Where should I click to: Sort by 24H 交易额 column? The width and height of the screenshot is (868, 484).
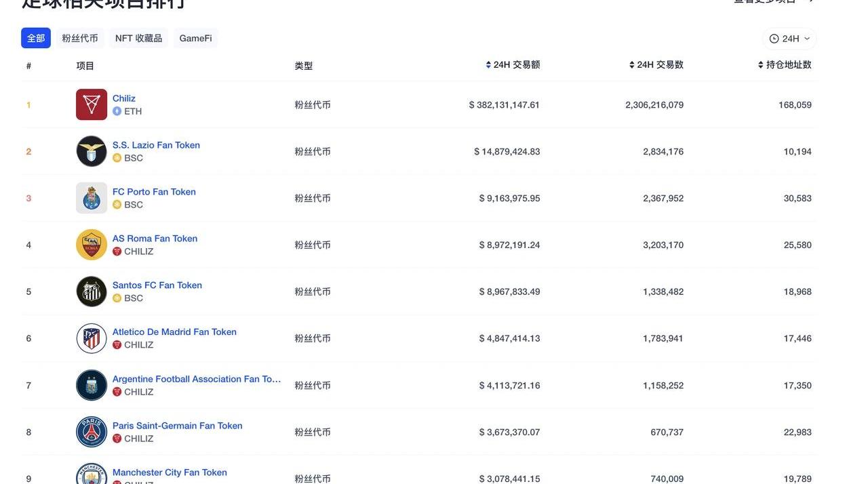click(513, 65)
